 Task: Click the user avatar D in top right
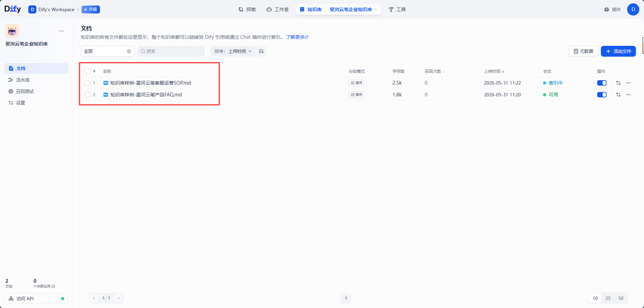[633, 9]
